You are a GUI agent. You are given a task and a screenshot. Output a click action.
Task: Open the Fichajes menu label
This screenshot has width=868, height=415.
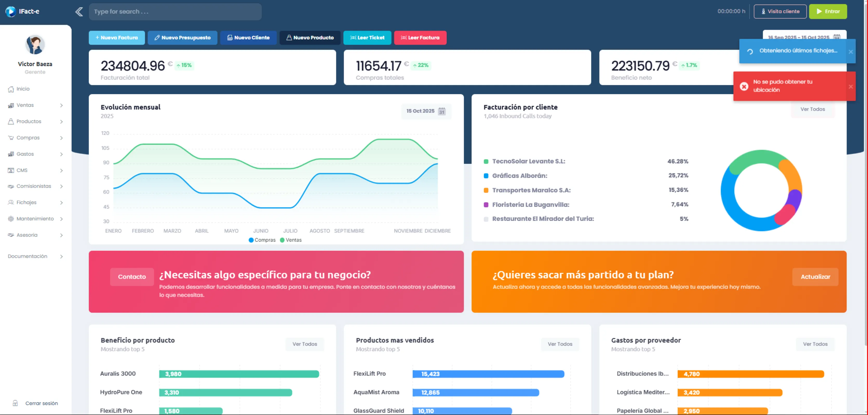[x=26, y=202]
